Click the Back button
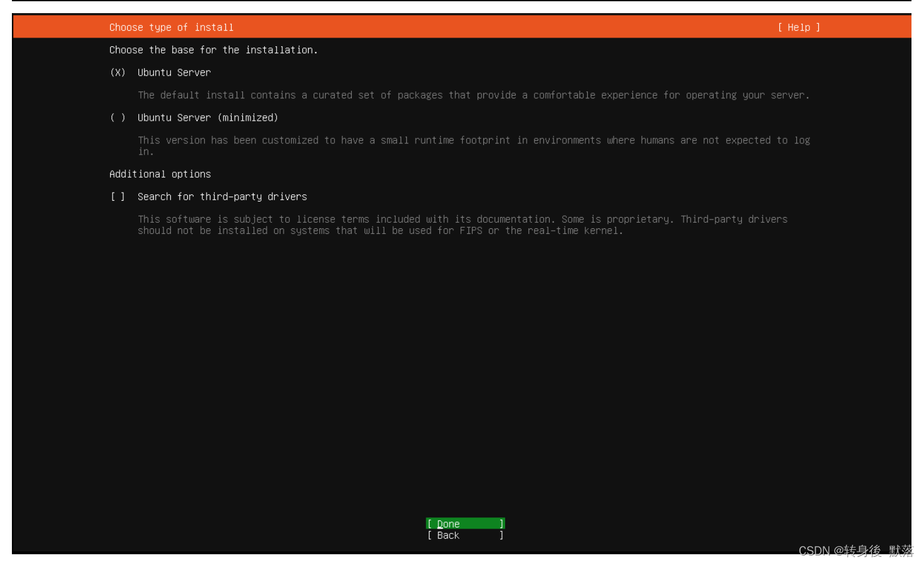This screenshot has width=924, height=563. (x=465, y=535)
